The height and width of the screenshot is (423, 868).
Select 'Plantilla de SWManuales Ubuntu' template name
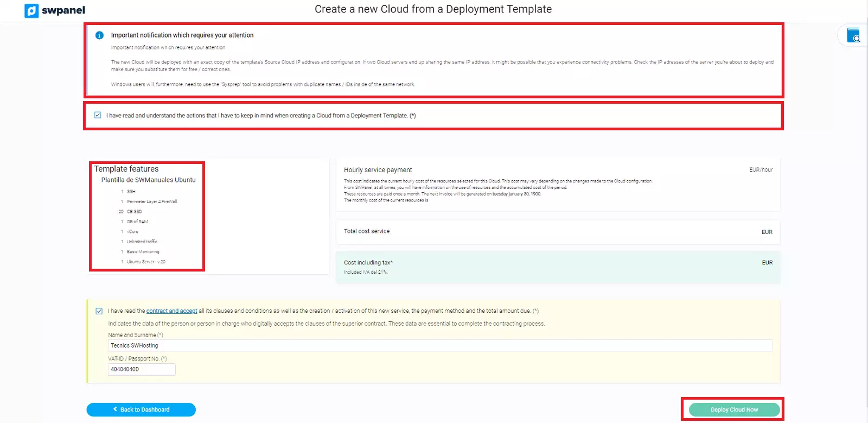pyautogui.click(x=148, y=180)
